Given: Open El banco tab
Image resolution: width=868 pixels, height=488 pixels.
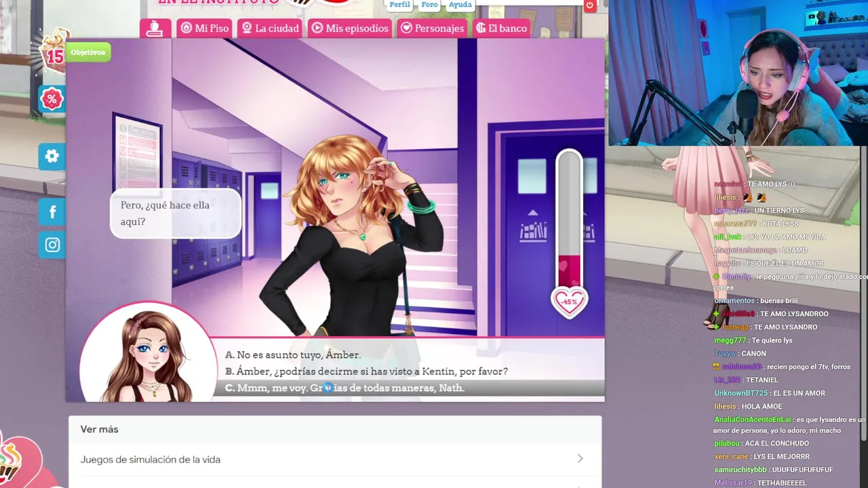Looking at the screenshot, I should [x=501, y=28].
